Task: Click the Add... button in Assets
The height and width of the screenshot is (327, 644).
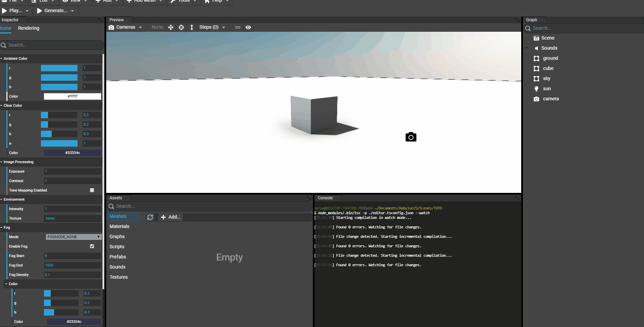Action: tap(171, 217)
